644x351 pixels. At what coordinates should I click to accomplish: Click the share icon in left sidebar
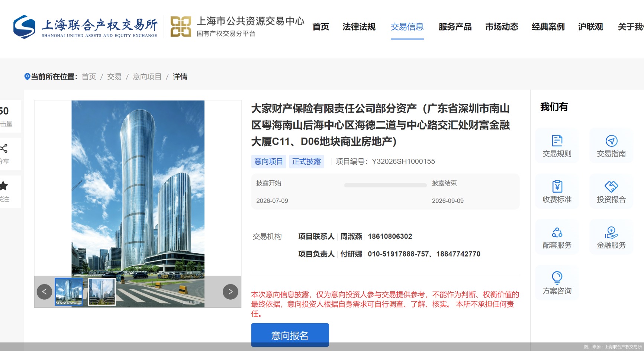coord(4,149)
